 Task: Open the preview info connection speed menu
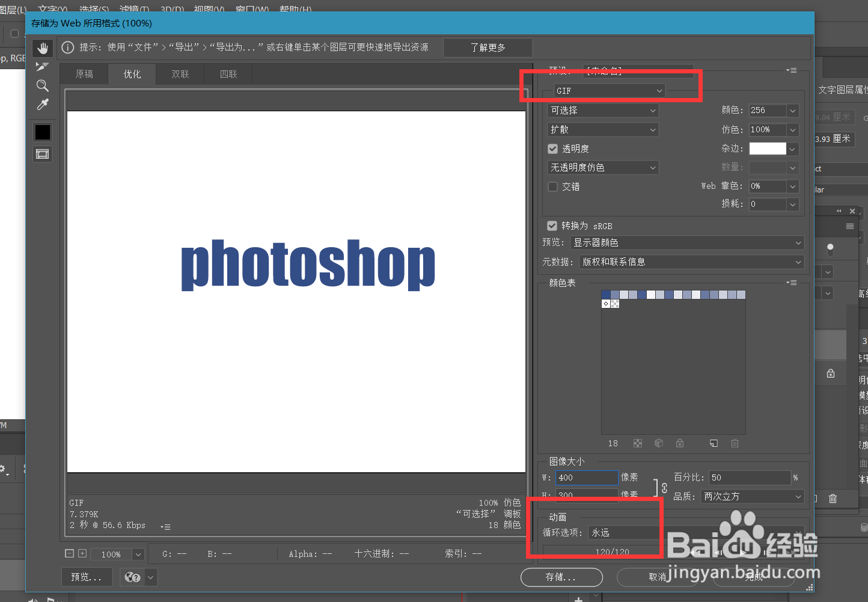pos(166,527)
